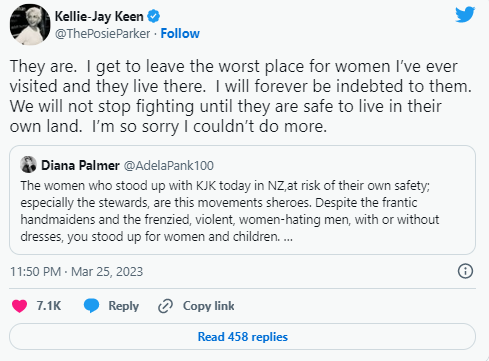Image resolution: width=489 pixels, height=361 pixels.
Task: Like the tweet with heart icon
Action: point(19,306)
